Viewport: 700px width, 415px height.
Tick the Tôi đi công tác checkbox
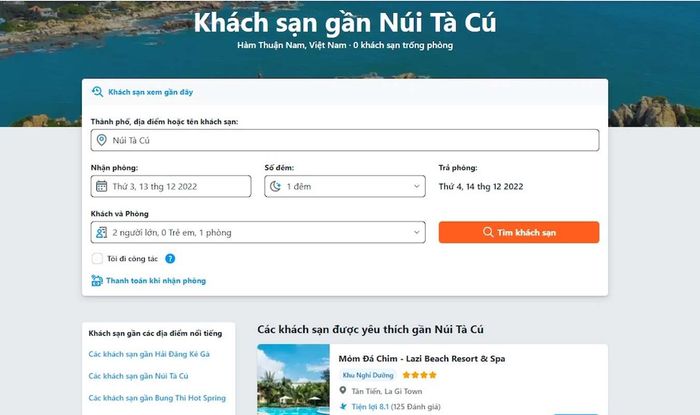[97, 258]
